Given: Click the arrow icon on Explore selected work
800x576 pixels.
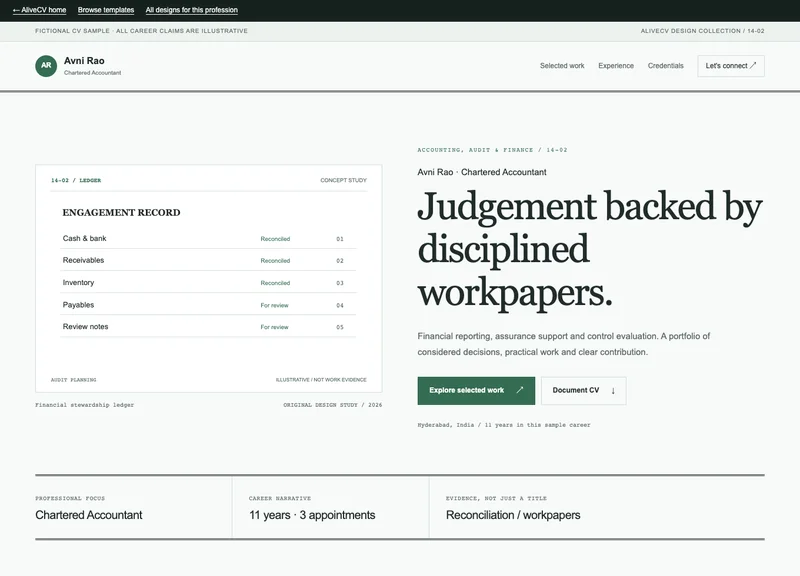Looking at the screenshot, I should click(x=519, y=390).
